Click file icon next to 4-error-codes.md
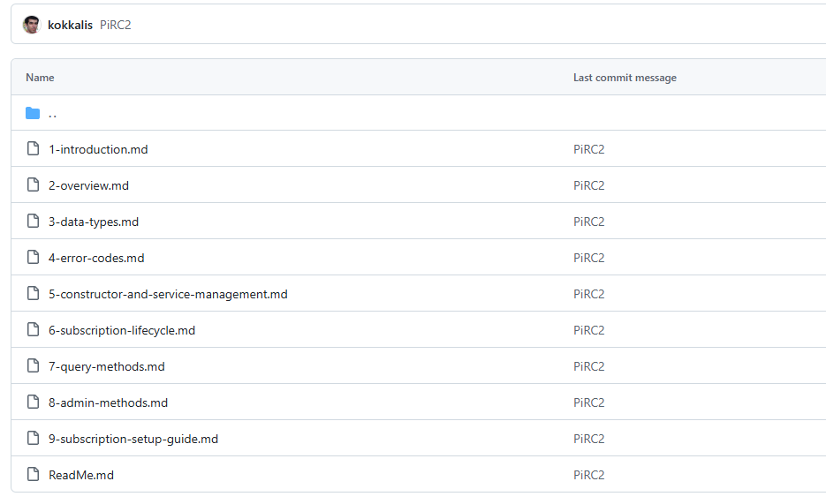This screenshot has width=826, height=504. (x=33, y=258)
